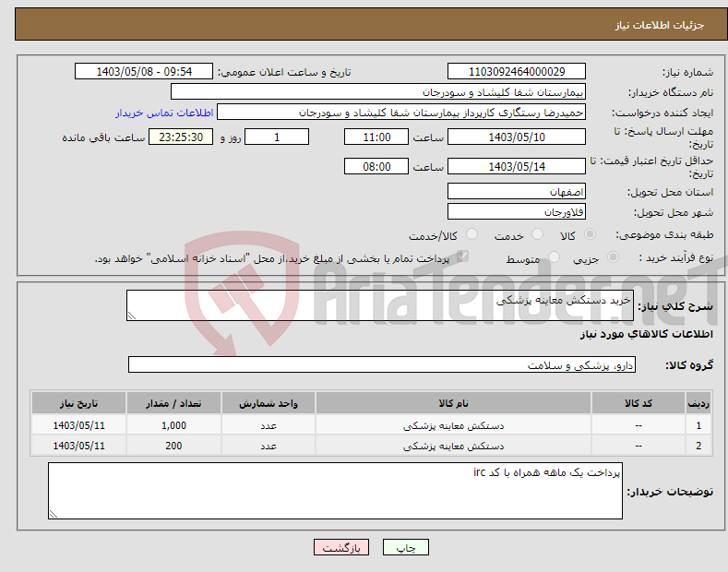This screenshot has height=572, width=728.
Task: Click row 2 need date 1403/05/11
Action: click(79, 446)
